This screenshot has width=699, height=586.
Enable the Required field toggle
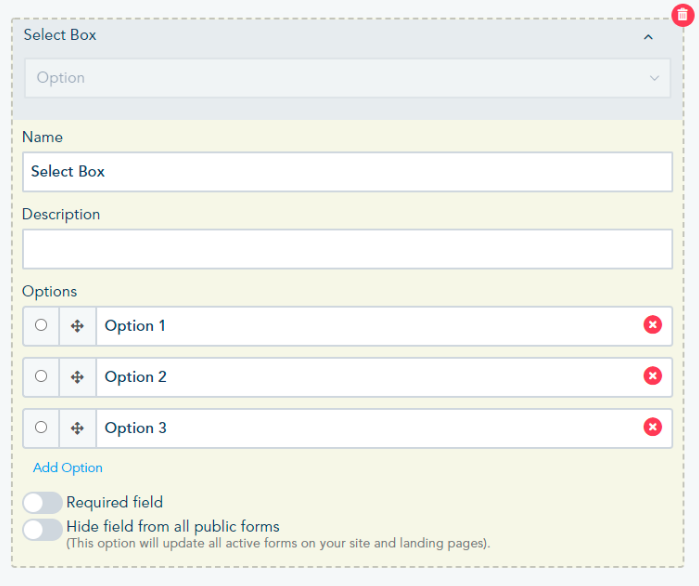point(43,503)
